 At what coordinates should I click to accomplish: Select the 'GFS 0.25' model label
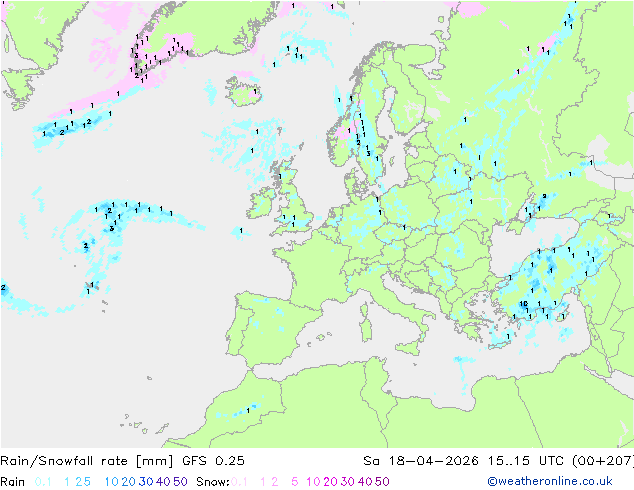pyautogui.click(x=213, y=461)
